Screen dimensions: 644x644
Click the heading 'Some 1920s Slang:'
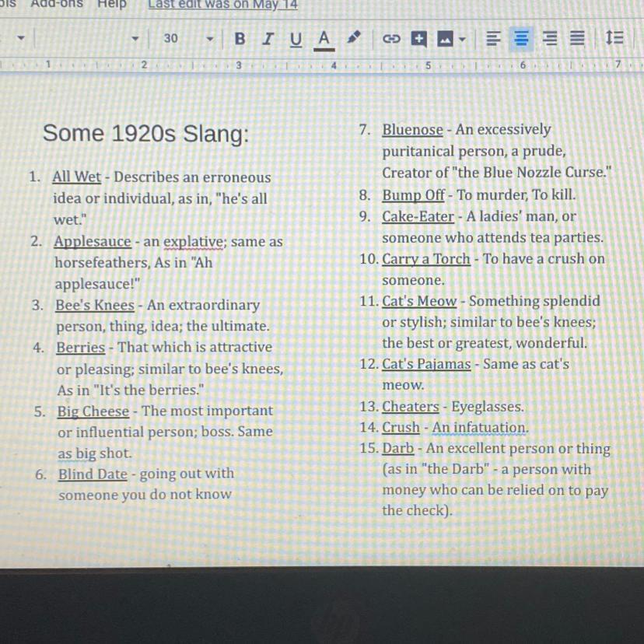coord(145,134)
